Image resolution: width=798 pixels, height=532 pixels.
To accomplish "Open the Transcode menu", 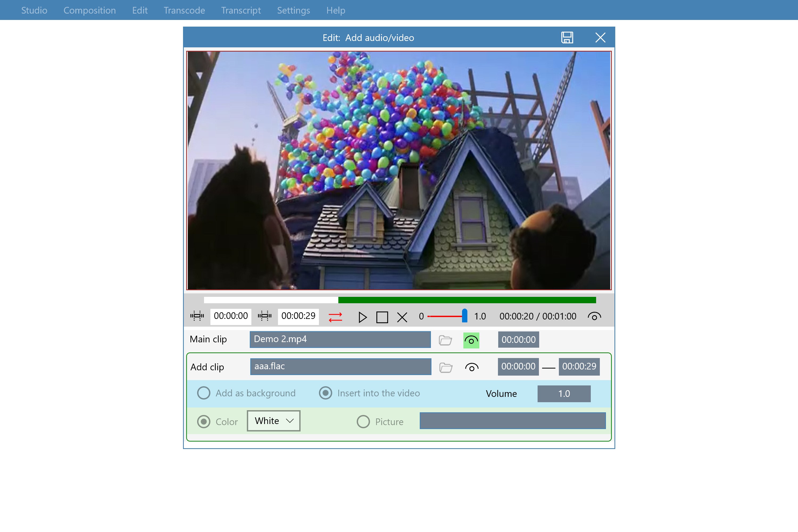I will 184,10.
